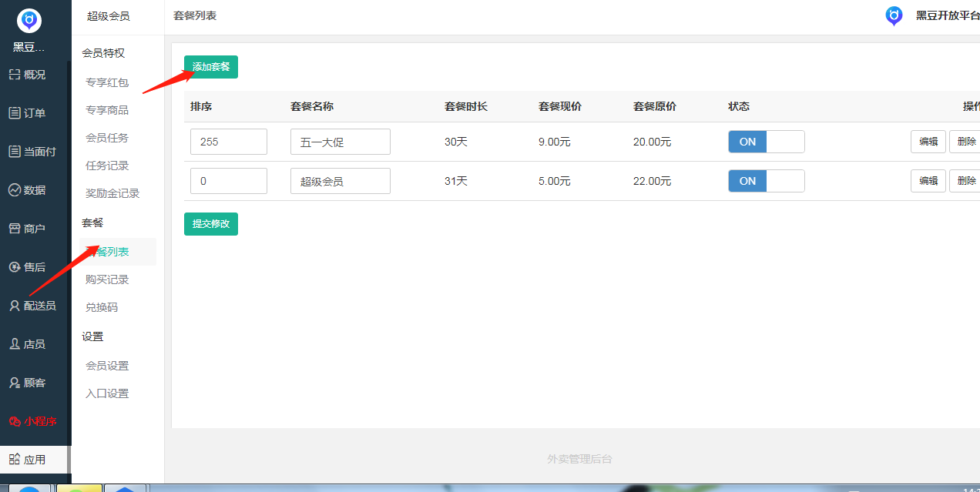The image size is (980, 492).
Task: Click the 套餐现价 column header
Action: [x=560, y=106]
